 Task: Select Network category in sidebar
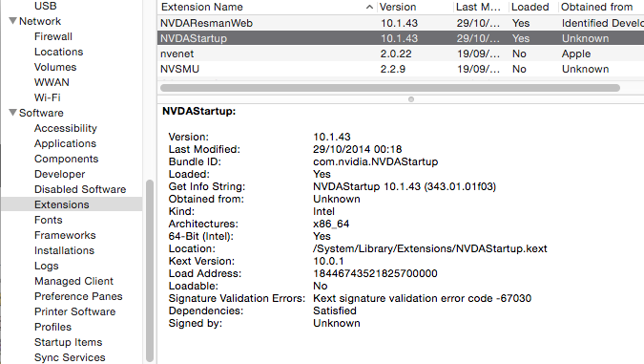(40, 21)
